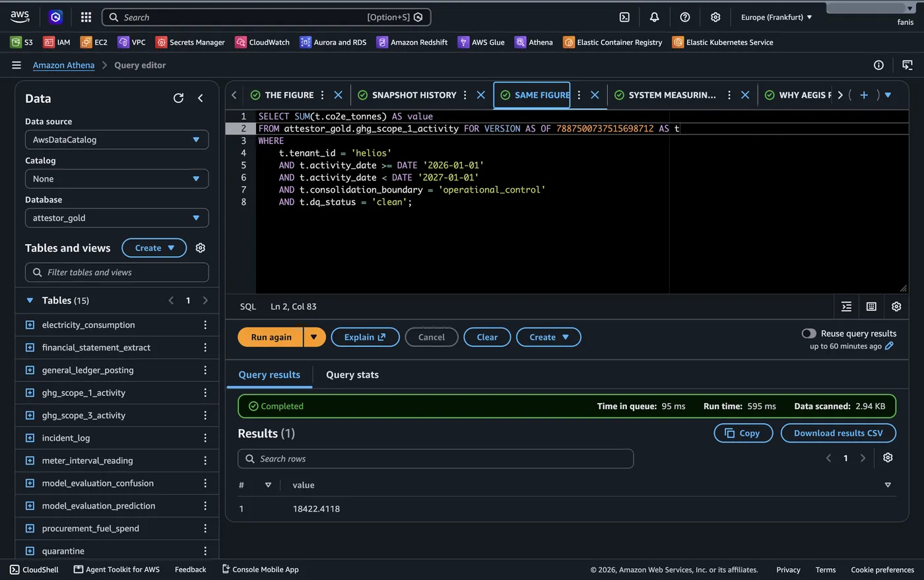Open the Aurora and RDS shortcut
The image size is (924, 580).
[333, 42]
